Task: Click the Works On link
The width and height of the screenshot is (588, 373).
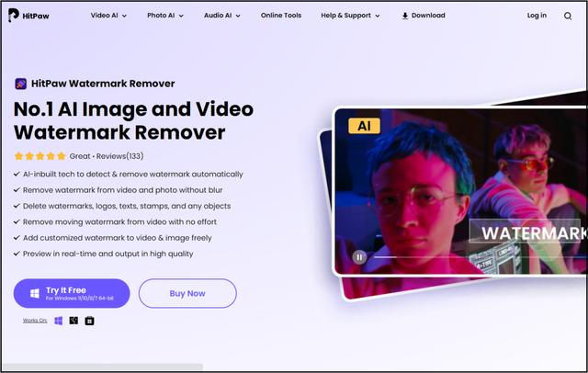Action: coord(35,321)
